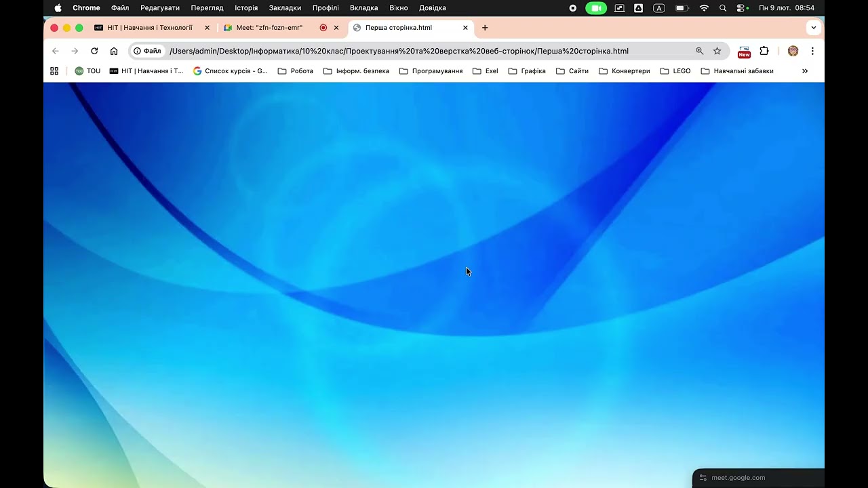The width and height of the screenshot is (868, 488).
Task: Open Chrome three-dot menu
Action: (x=812, y=51)
